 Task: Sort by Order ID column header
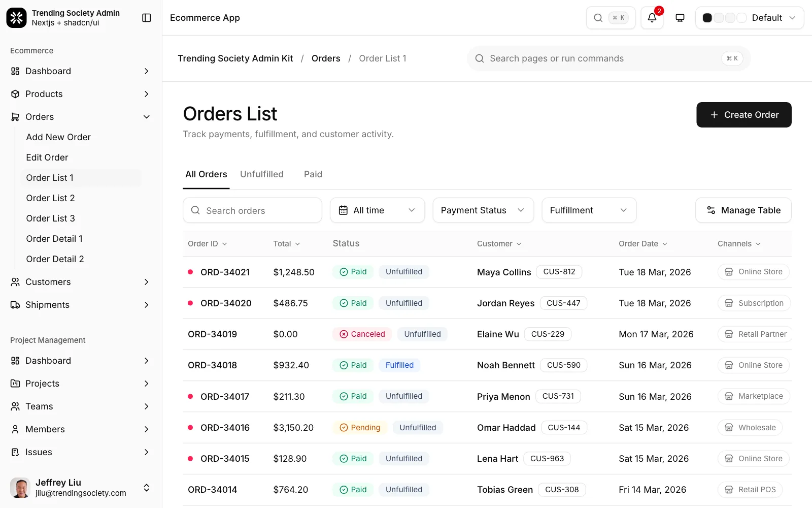208,244
